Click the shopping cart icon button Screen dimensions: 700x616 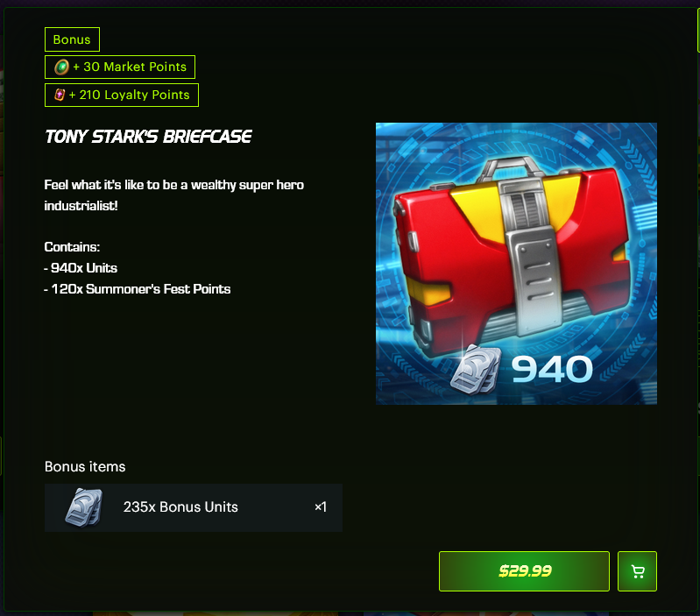click(x=637, y=571)
